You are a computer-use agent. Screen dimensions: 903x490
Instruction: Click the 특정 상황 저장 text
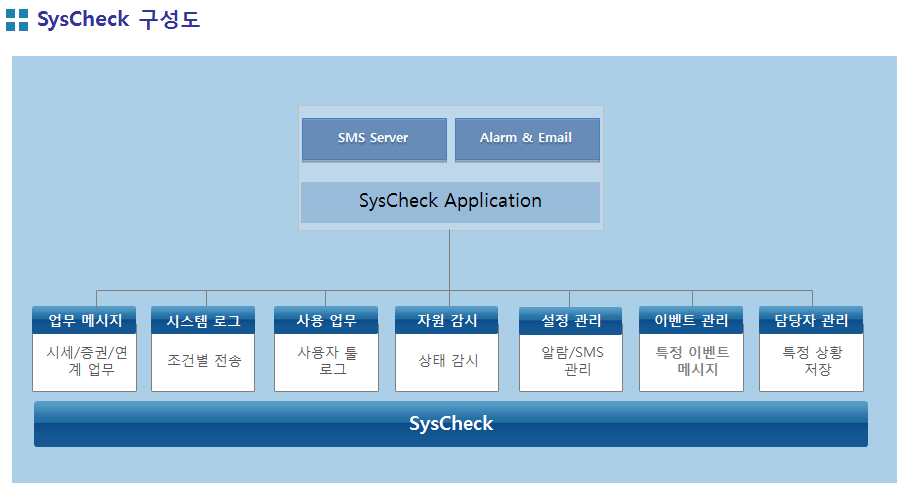coord(812,360)
